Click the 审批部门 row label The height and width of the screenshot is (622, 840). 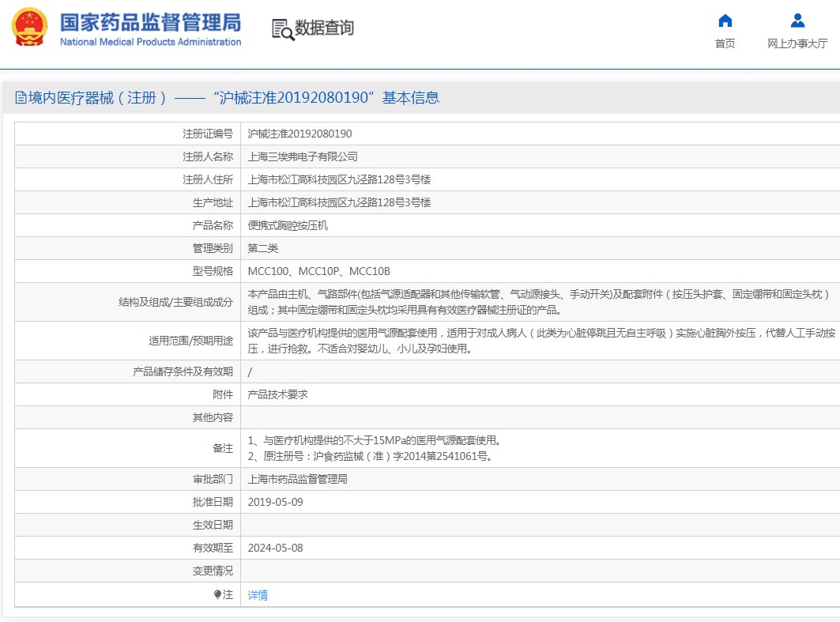(x=213, y=479)
